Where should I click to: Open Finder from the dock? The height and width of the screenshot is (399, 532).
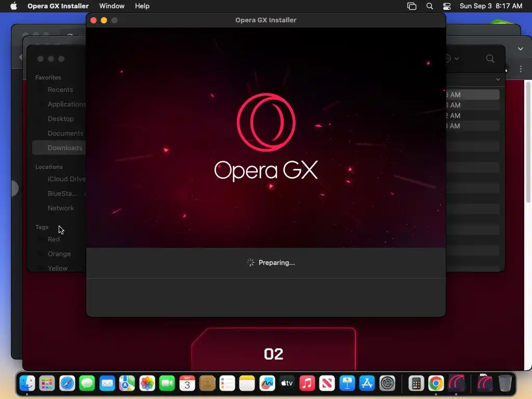tap(27, 384)
